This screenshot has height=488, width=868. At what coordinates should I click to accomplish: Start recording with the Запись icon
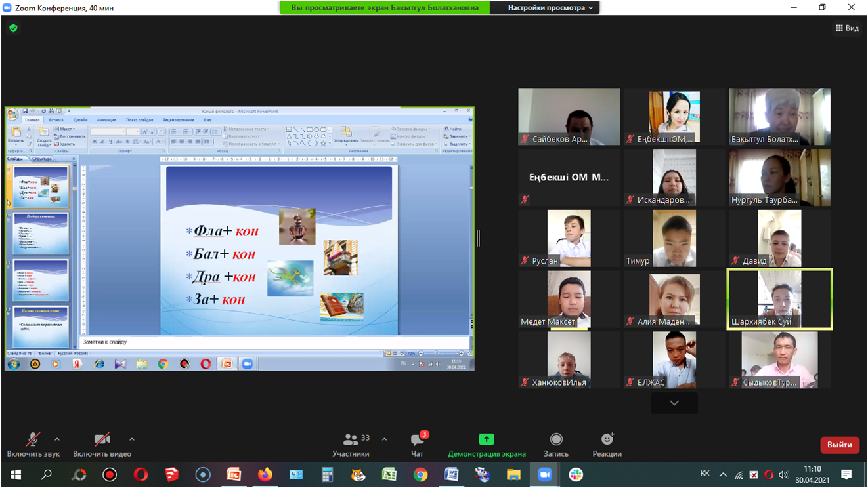[x=556, y=439]
